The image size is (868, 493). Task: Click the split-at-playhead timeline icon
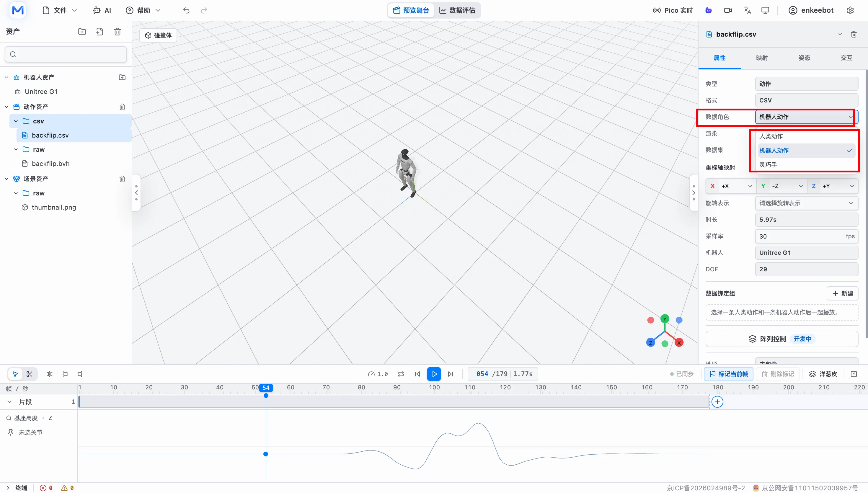point(49,374)
